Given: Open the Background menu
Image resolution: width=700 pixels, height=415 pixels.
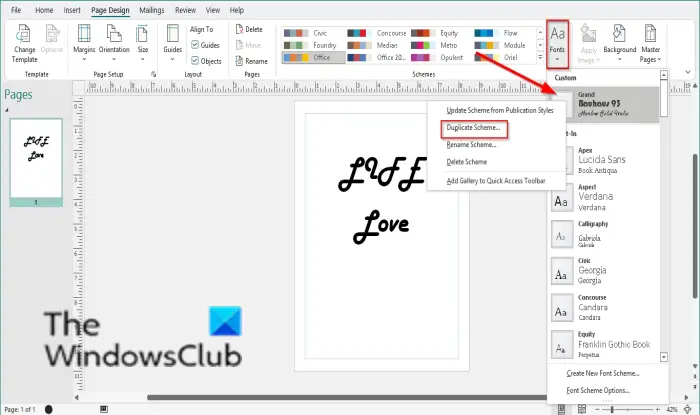Looking at the screenshot, I should click(619, 44).
